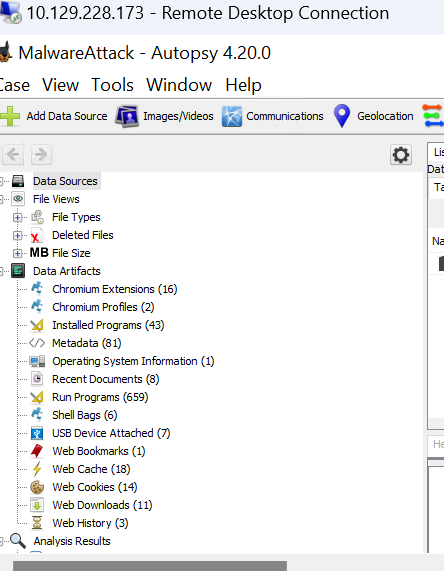Click the Data Artifacts green icon

click(x=18, y=271)
